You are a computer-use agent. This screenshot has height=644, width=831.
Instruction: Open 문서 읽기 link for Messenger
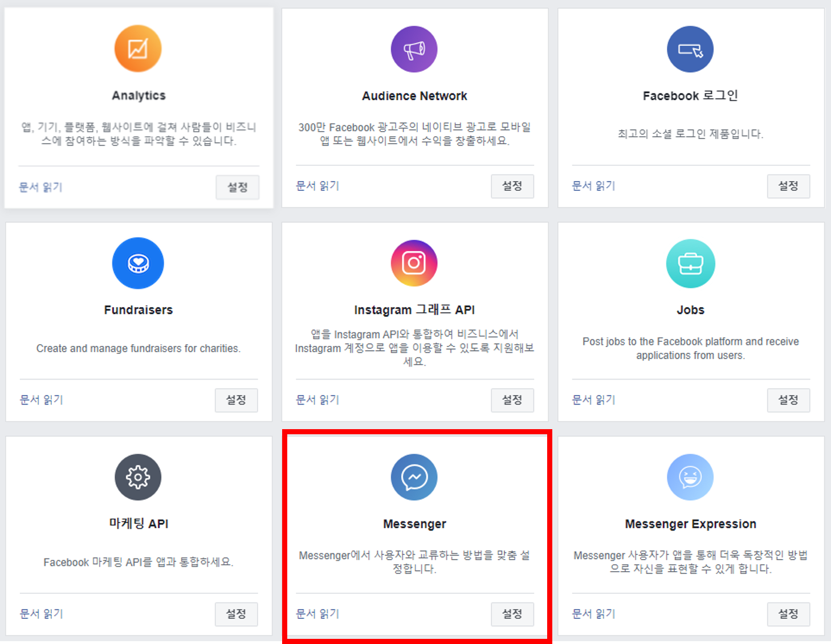[x=317, y=614]
